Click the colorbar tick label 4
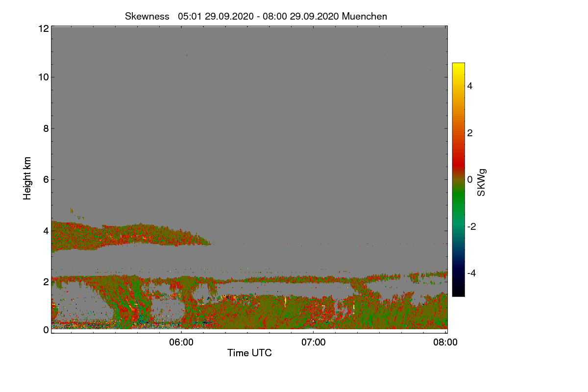The image size is (588, 392). click(x=470, y=86)
